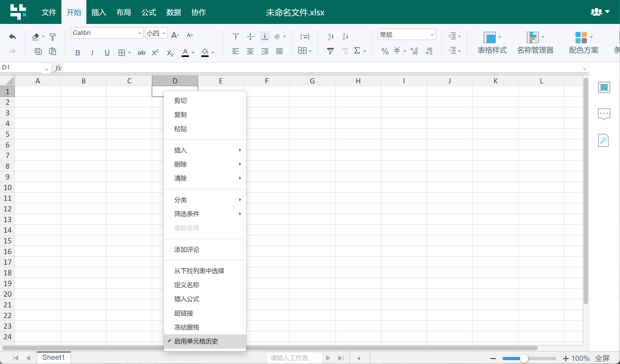Select the Sheet1 tab

54,357
